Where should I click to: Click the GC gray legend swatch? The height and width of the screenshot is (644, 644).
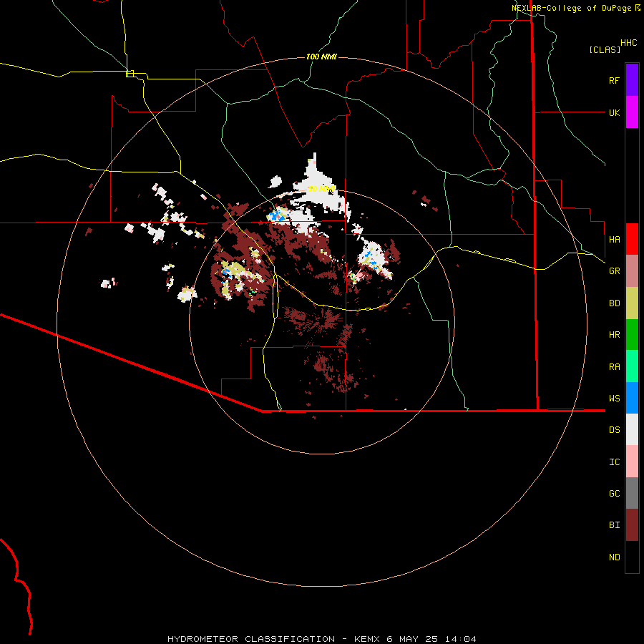pos(632,493)
